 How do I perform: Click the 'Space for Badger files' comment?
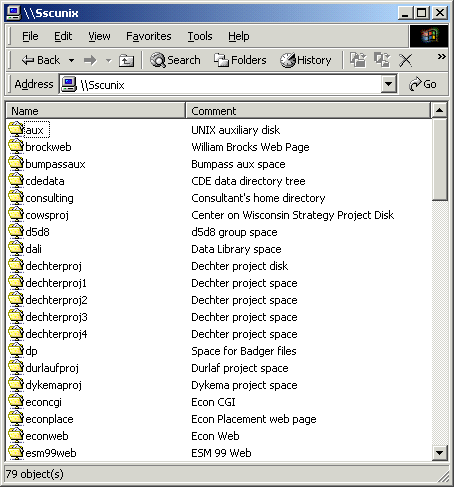coord(244,351)
